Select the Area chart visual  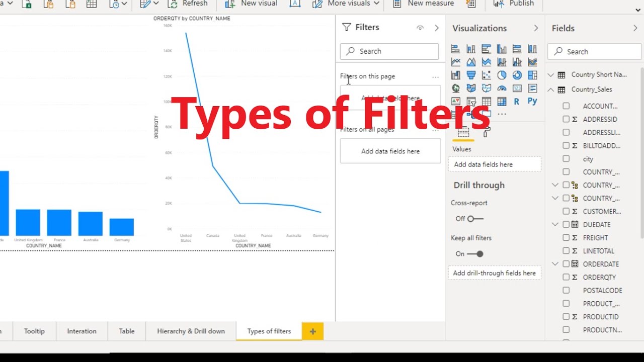[x=471, y=62]
